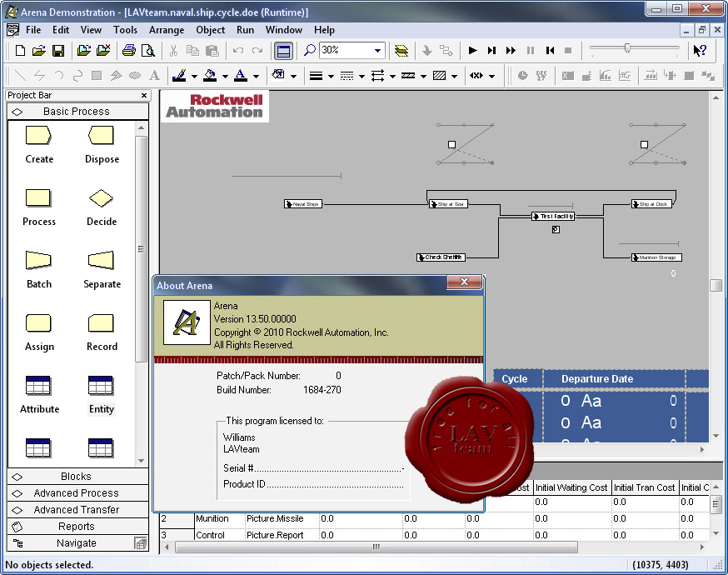Open the Reports panel
The height and width of the screenshot is (575, 728).
point(78,527)
